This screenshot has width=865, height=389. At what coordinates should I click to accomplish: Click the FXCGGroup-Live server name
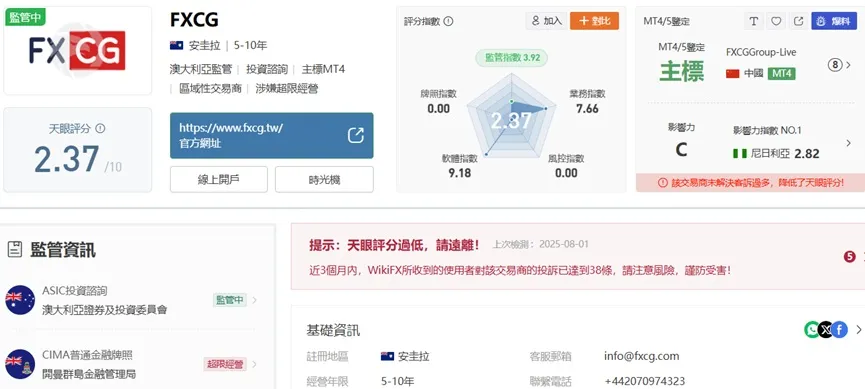coord(761,52)
